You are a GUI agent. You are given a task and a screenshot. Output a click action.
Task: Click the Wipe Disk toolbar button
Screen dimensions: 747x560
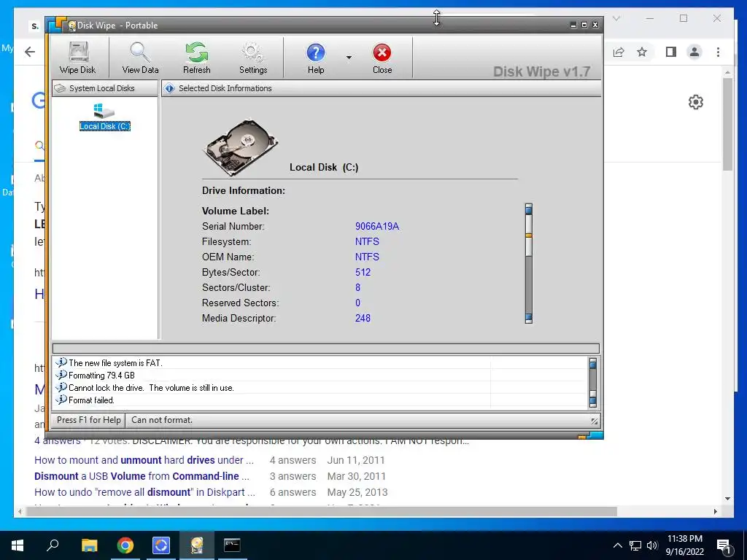[x=78, y=58]
